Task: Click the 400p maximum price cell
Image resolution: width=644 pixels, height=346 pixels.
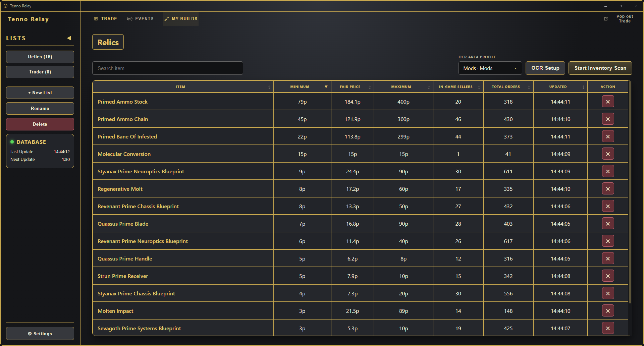Action: (404, 102)
